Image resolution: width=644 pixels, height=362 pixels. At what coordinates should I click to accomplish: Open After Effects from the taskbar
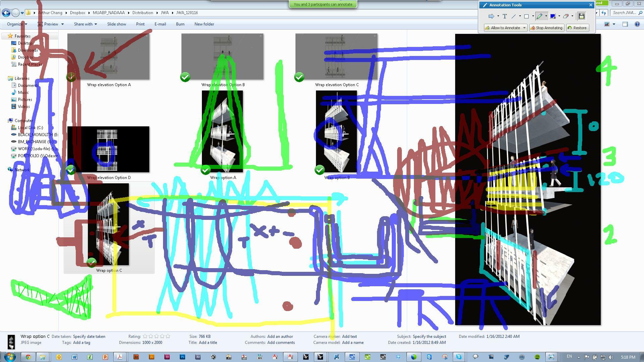(x=198, y=357)
